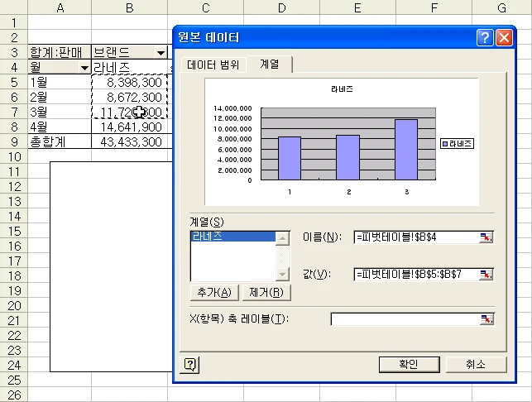Click the series list scroll up arrow
This screenshot has height=402, width=532.
tap(282, 238)
